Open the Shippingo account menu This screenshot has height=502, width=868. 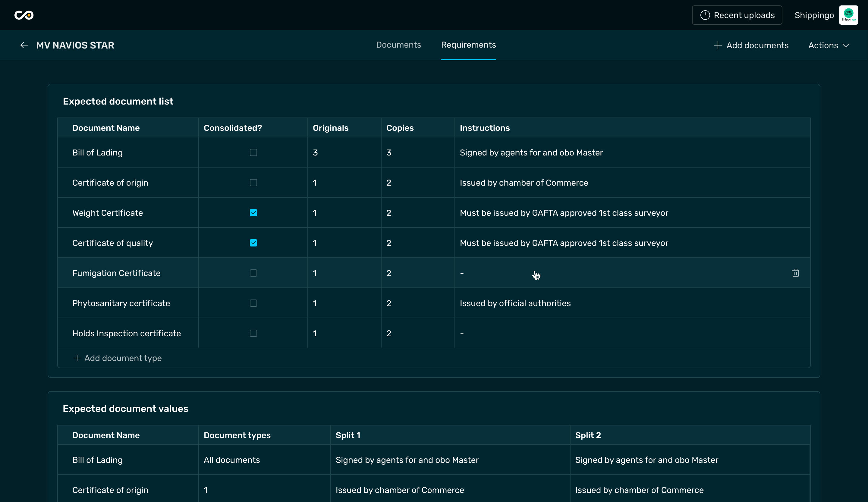(x=814, y=15)
